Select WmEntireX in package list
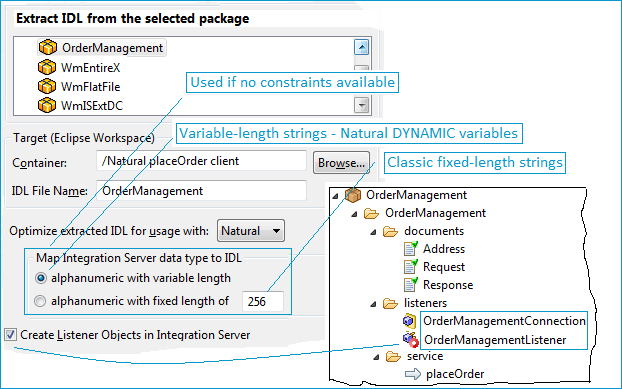 pos(90,68)
